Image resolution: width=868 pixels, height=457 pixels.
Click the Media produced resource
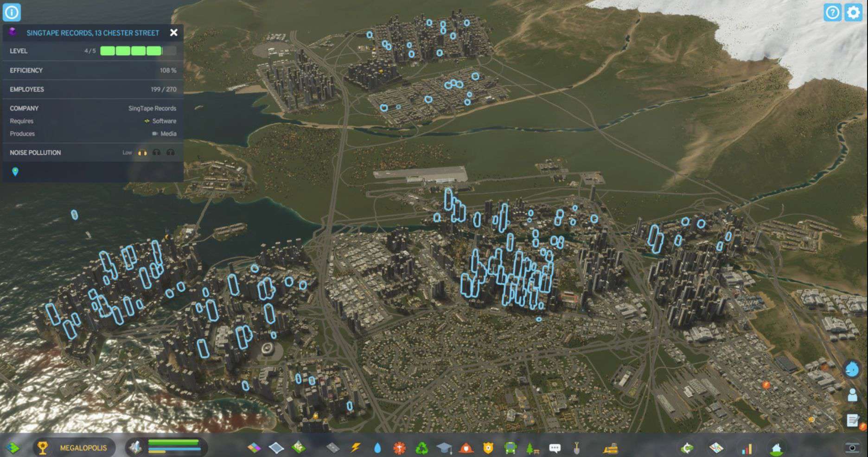pos(164,133)
